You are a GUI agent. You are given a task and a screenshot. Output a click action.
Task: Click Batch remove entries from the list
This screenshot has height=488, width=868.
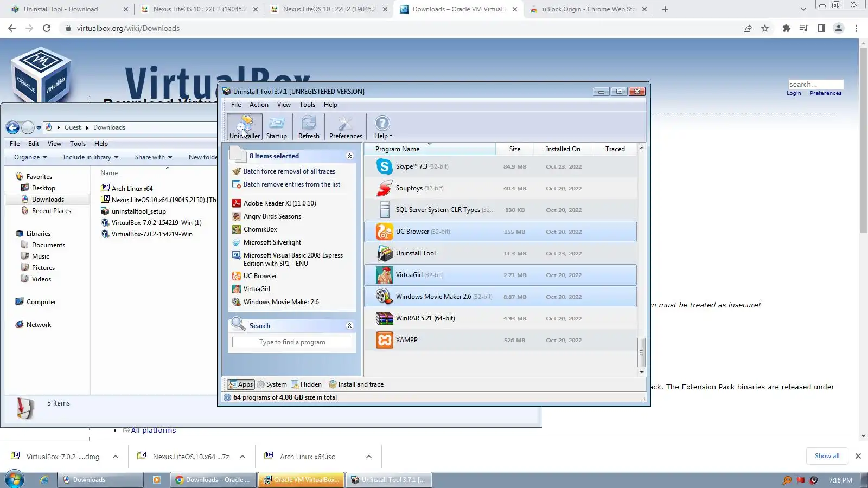pyautogui.click(x=292, y=184)
